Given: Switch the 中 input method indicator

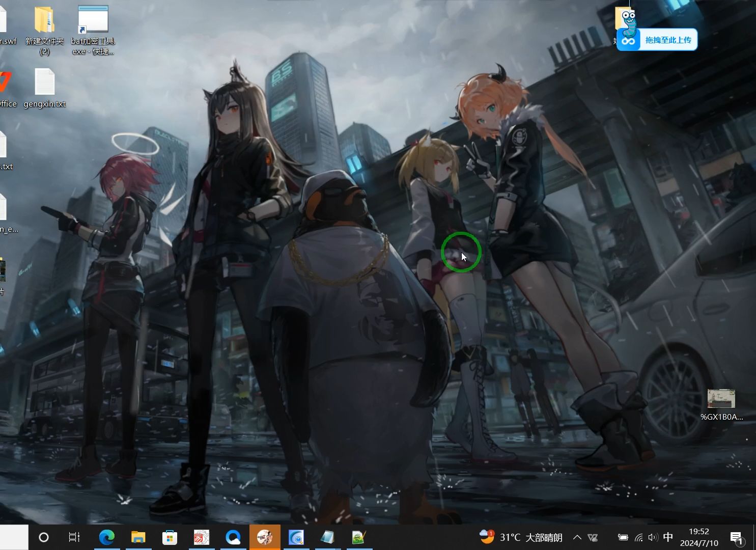Looking at the screenshot, I should click(668, 537).
